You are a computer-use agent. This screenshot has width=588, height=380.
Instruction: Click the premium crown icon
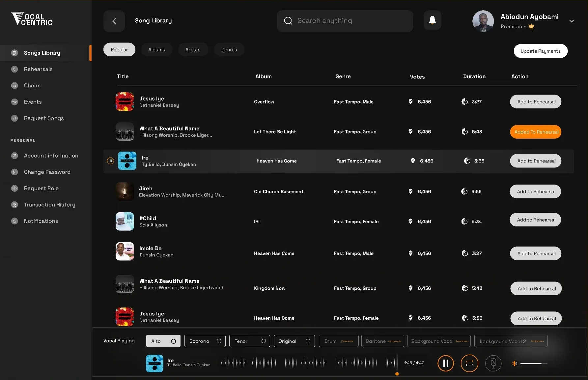(x=531, y=27)
